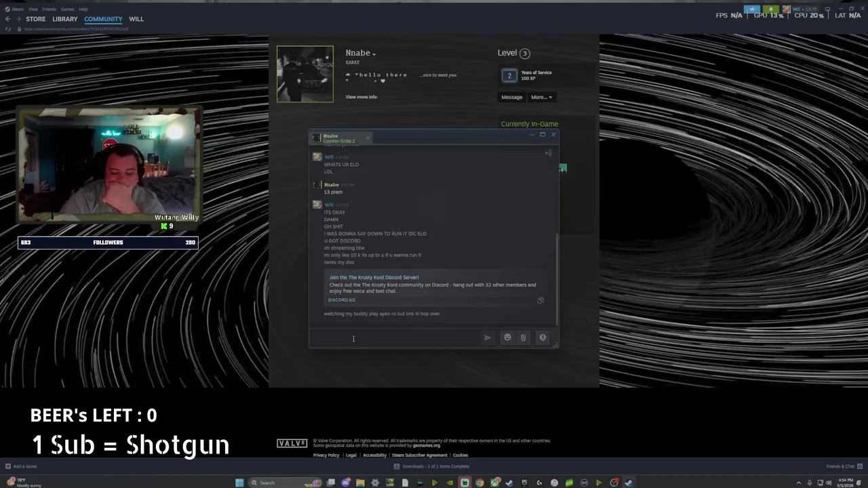The width and height of the screenshot is (868, 488).
Task: Click the message "13 prem"
Action: coord(333,192)
